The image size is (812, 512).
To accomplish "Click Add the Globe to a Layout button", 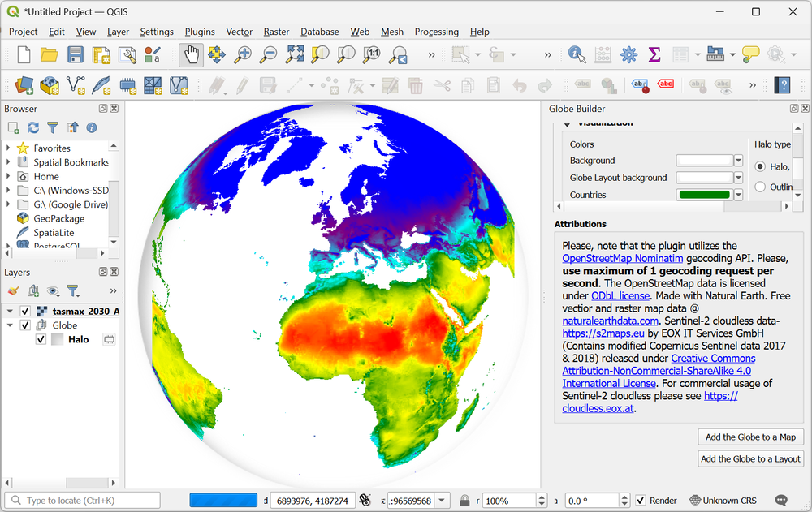I will (750, 458).
